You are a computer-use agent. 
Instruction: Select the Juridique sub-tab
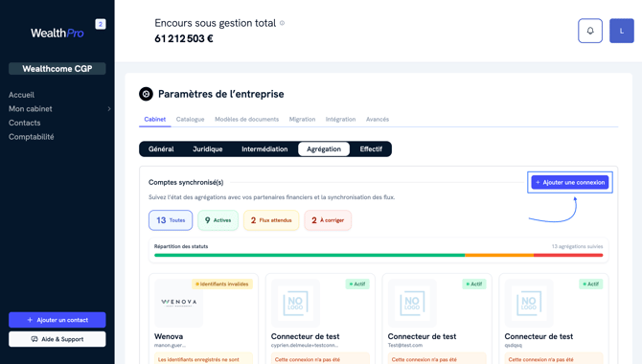(208, 149)
